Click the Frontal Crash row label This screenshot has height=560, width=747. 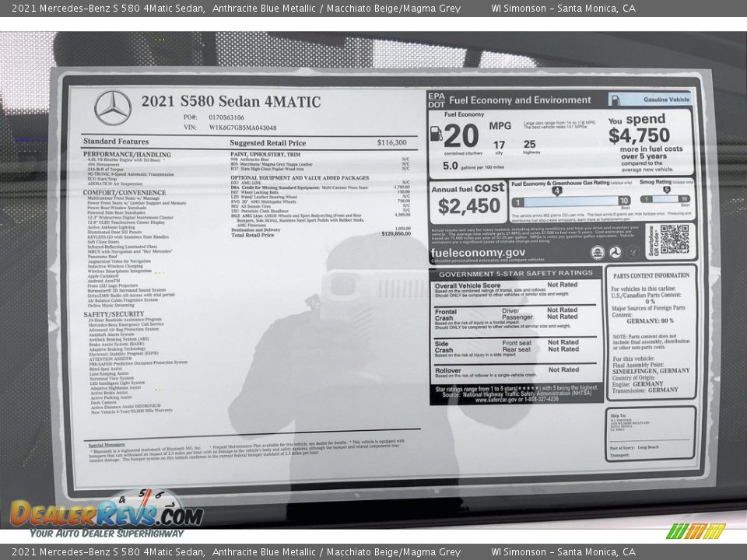pyautogui.click(x=445, y=315)
